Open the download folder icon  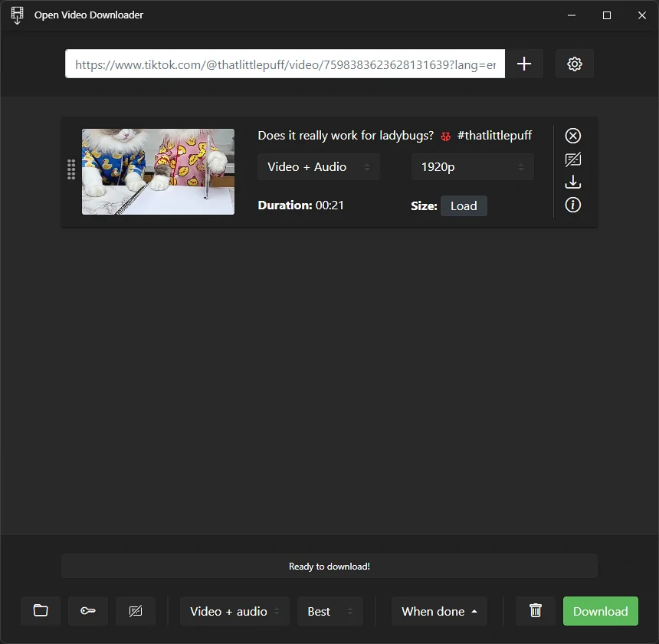[41, 611]
